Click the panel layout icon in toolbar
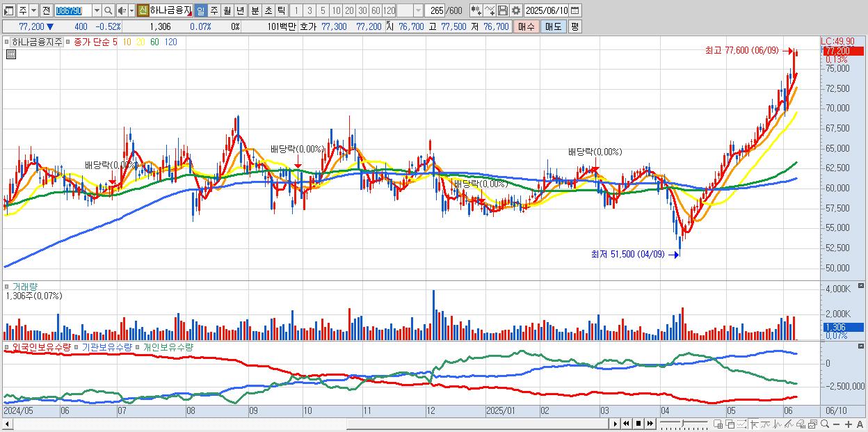Image resolution: width=868 pixels, height=432 pixels. (8, 10)
